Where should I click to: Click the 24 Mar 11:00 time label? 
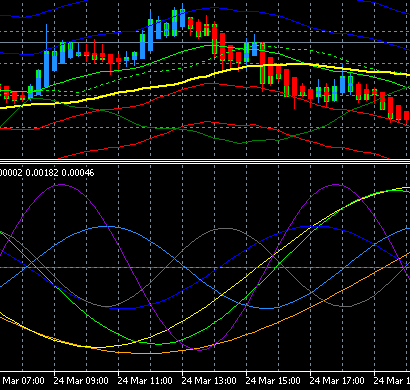pos(145,381)
